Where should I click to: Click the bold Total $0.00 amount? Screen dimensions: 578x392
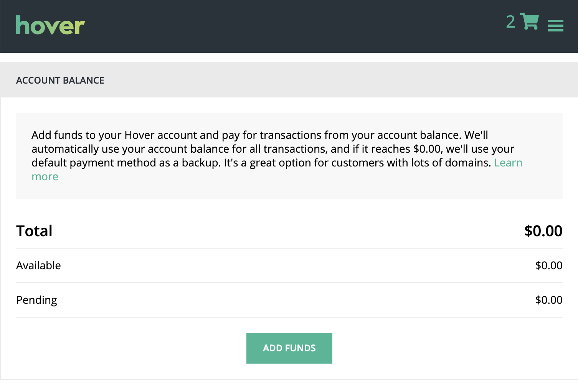click(543, 231)
